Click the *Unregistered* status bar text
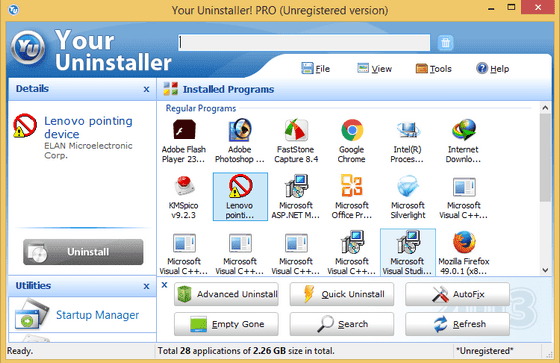The width and height of the screenshot is (560, 363). point(484,351)
